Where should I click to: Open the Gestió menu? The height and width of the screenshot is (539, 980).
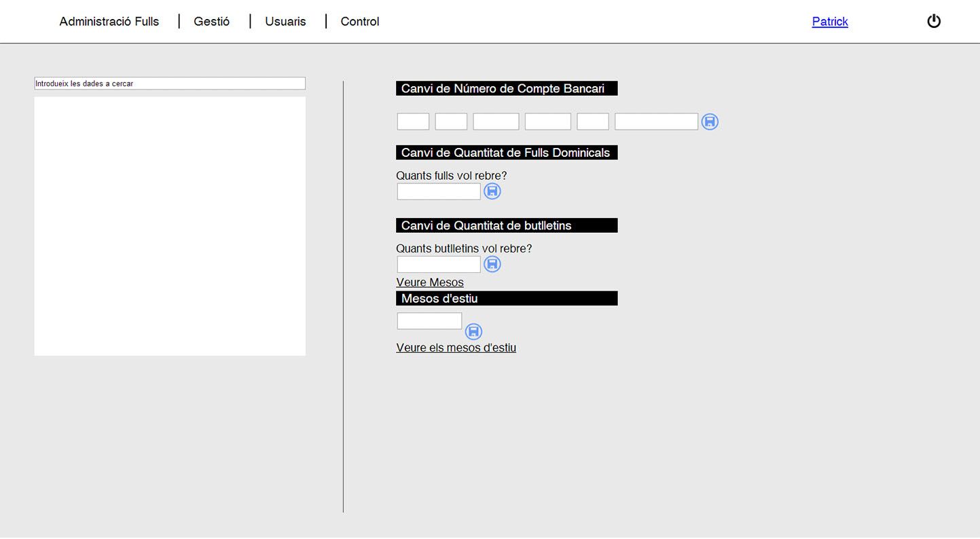tap(212, 22)
